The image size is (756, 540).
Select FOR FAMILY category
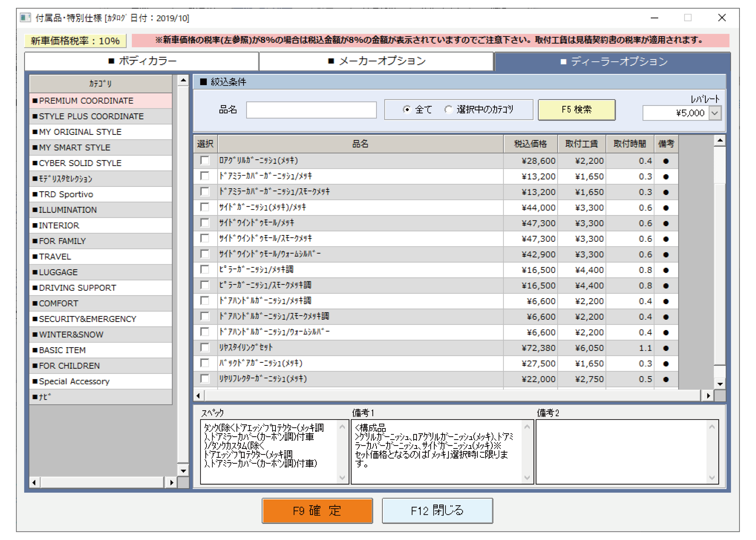(x=101, y=241)
